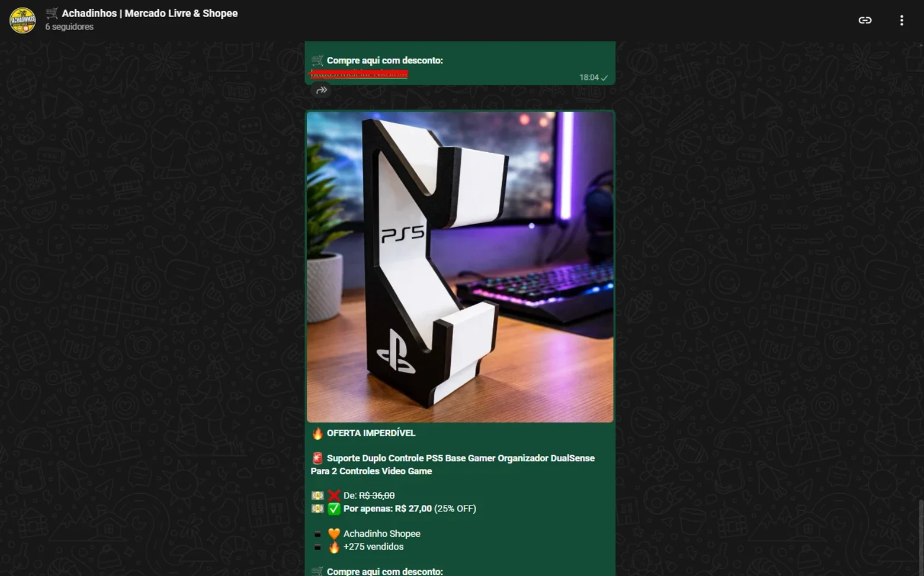This screenshot has height=576, width=924.
Task: Select the 'Suporte Duplo Controle PS5' product title
Action: (453, 465)
